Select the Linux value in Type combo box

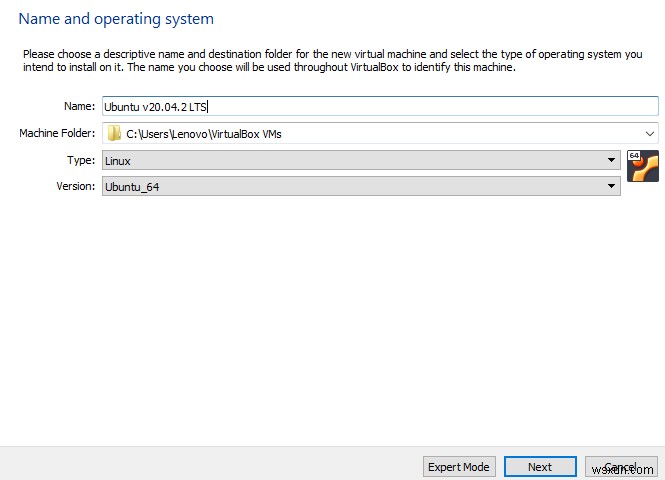118,161
